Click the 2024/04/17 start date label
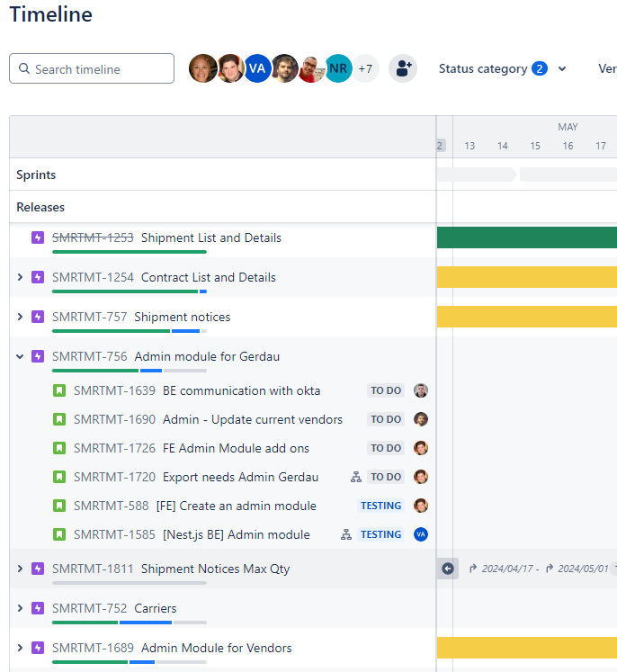The image size is (617, 672). 507,569
